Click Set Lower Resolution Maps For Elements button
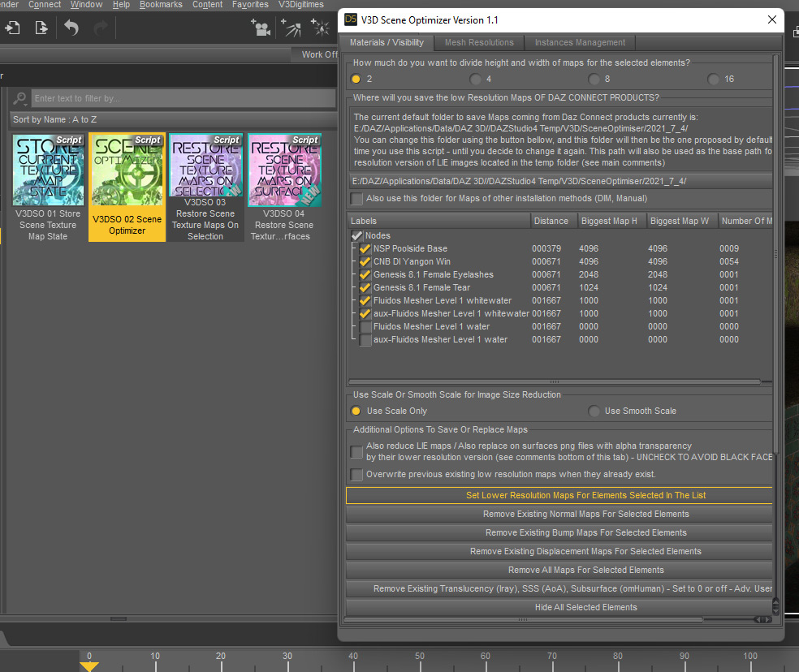The width and height of the screenshot is (799, 672). pos(559,495)
